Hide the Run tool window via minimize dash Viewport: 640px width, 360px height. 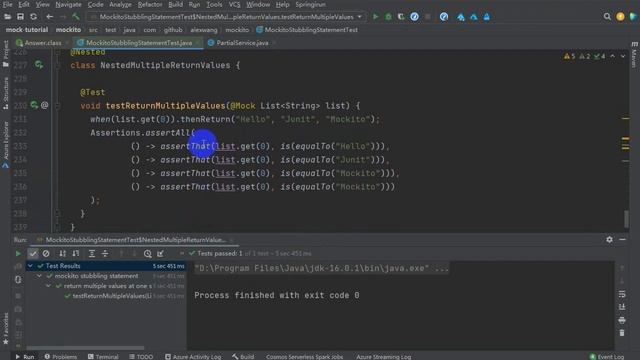pos(622,240)
